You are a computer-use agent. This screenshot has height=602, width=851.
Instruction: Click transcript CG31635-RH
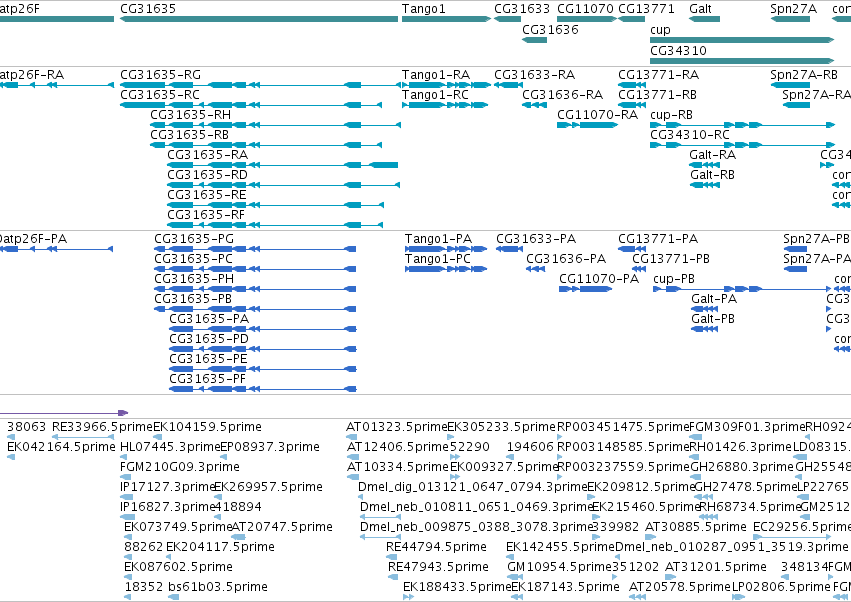pyautogui.click(x=275, y=125)
